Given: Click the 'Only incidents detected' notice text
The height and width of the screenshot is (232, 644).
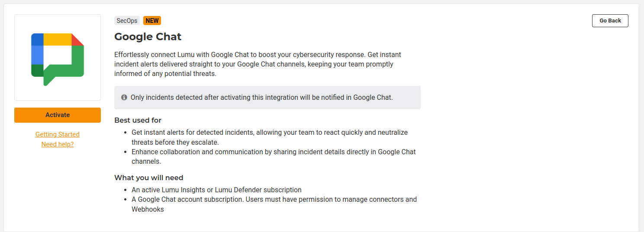Looking at the screenshot, I should click(261, 98).
